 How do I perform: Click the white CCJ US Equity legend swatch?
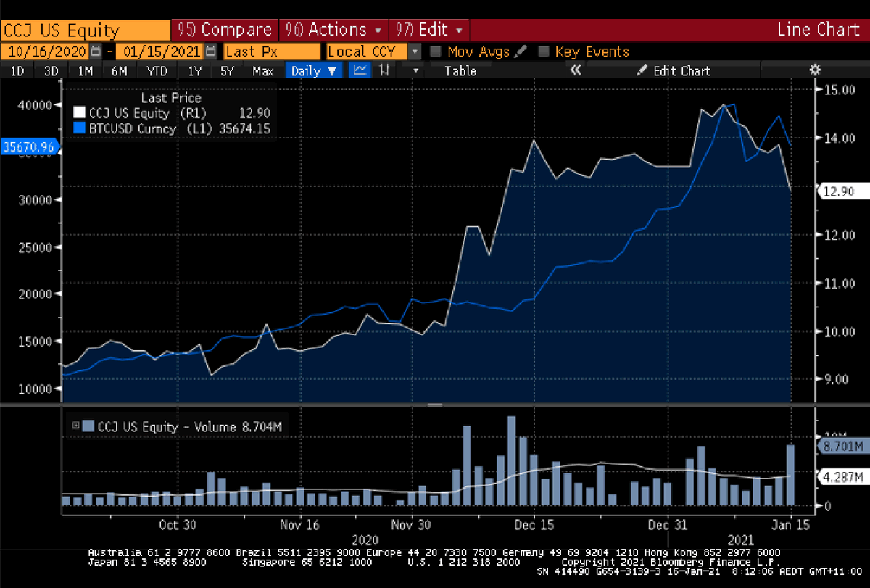(x=80, y=113)
